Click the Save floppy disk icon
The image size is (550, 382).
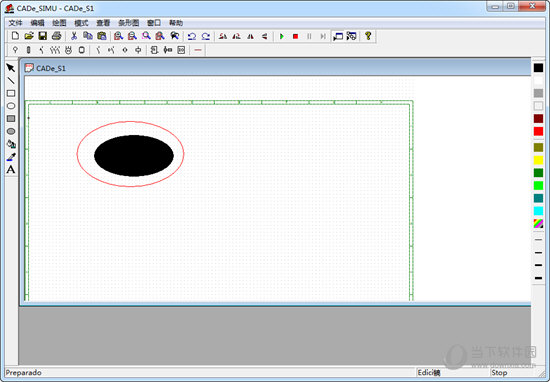point(42,36)
